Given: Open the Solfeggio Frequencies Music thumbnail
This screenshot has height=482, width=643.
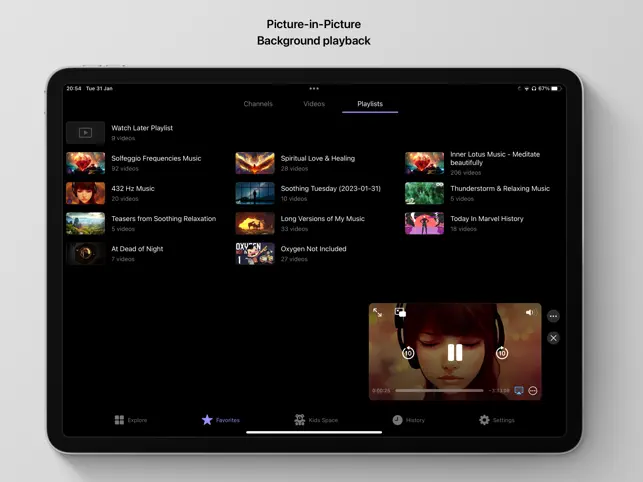Looking at the screenshot, I should click(x=85, y=163).
